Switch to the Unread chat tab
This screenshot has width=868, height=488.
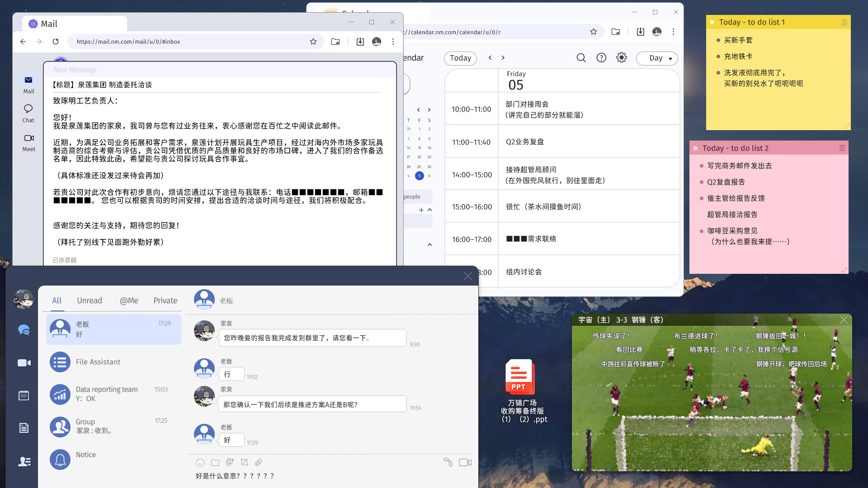[x=90, y=300]
